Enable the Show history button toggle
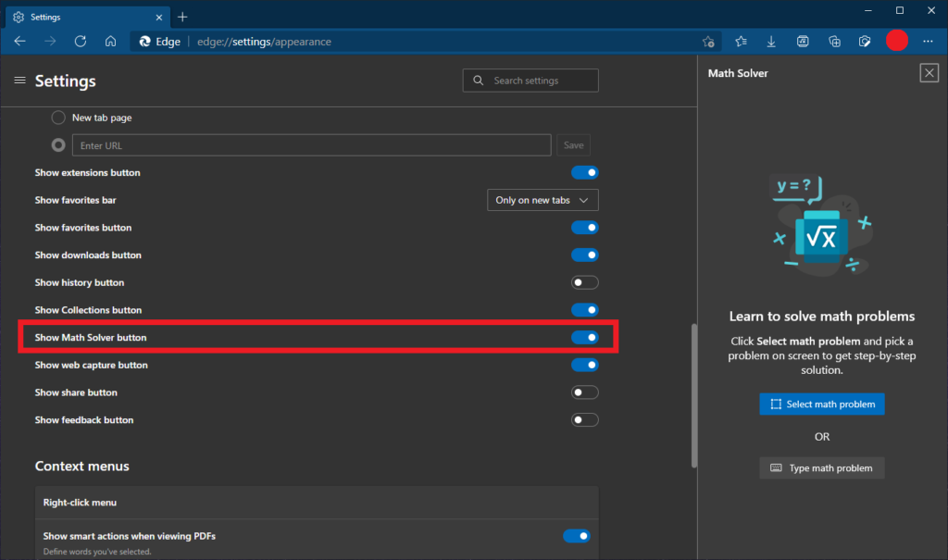948x560 pixels. pyautogui.click(x=584, y=281)
